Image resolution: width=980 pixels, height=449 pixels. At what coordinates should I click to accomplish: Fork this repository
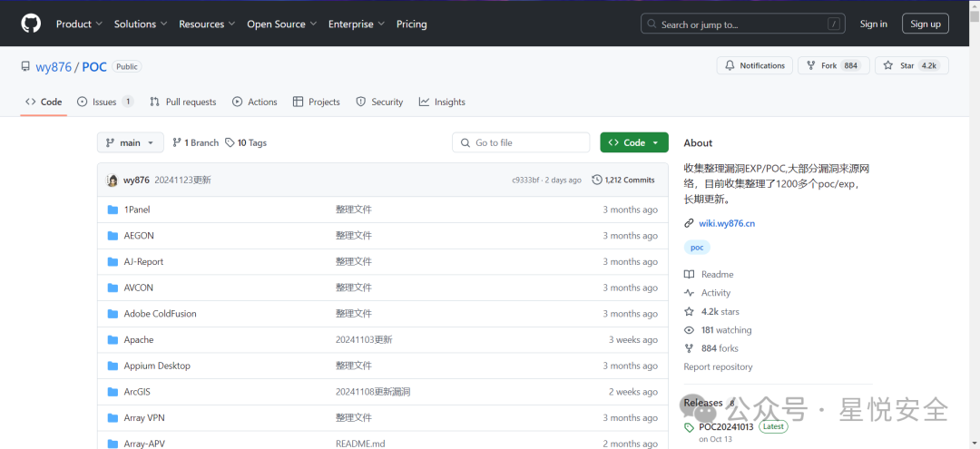833,65
